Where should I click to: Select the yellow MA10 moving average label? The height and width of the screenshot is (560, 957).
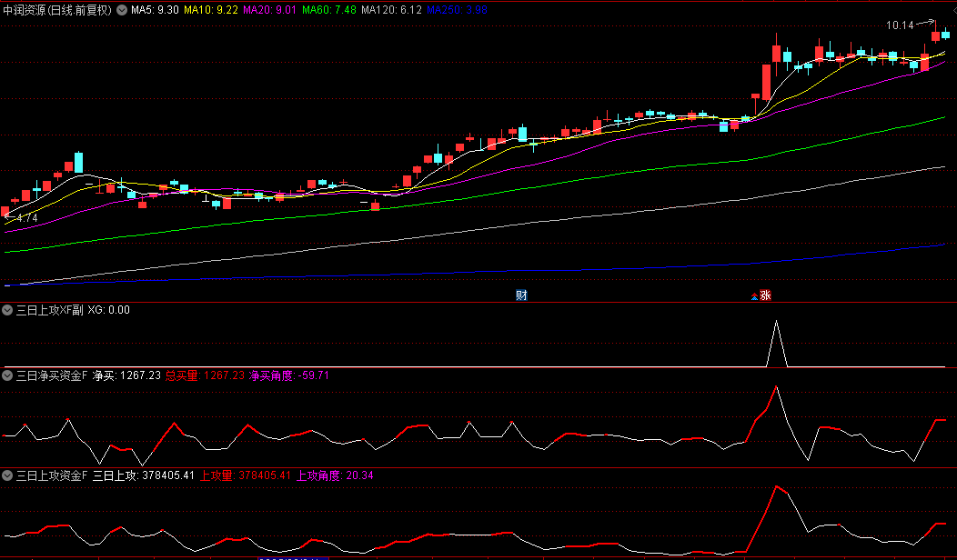click(x=211, y=10)
